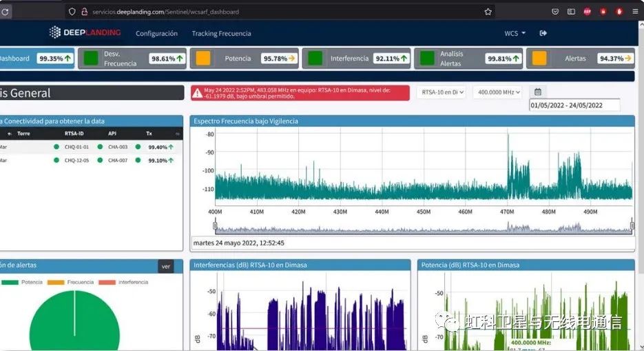The width and height of the screenshot is (644, 351).
Task: Click the right handle of spectrum range slider
Action: point(632,225)
